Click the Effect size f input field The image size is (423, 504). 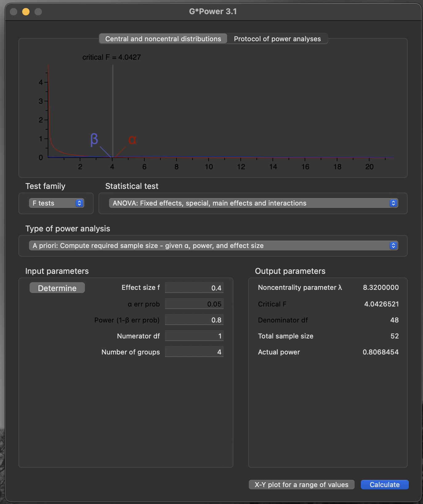click(x=194, y=288)
